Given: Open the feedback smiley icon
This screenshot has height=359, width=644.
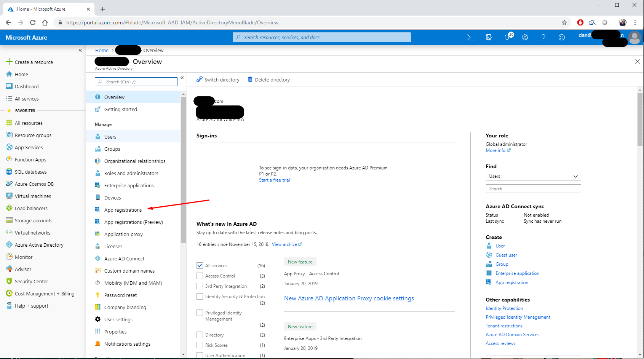Looking at the screenshot, I should pos(562,37).
